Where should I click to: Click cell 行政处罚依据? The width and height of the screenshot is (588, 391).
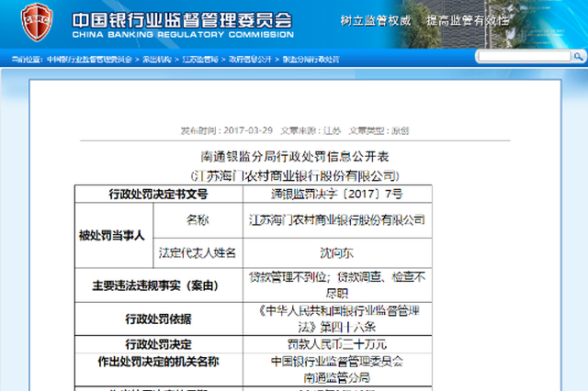(x=159, y=318)
